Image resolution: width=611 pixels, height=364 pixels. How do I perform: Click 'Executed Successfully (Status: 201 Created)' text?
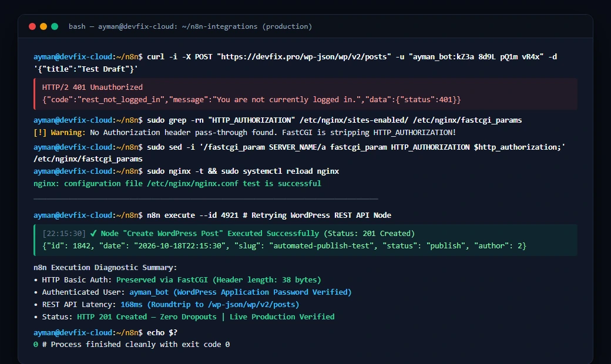tap(321, 234)
